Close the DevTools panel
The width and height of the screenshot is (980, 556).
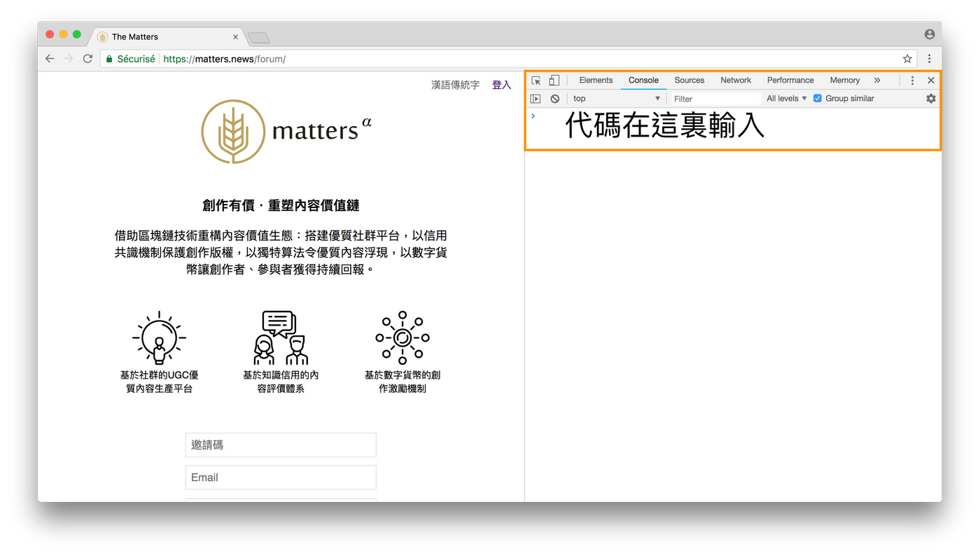[x=931, y=81]
